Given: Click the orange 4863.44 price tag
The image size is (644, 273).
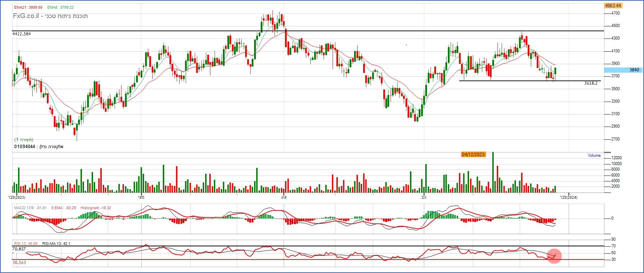Looking at the screenshot, I should [x=613, y=6].
